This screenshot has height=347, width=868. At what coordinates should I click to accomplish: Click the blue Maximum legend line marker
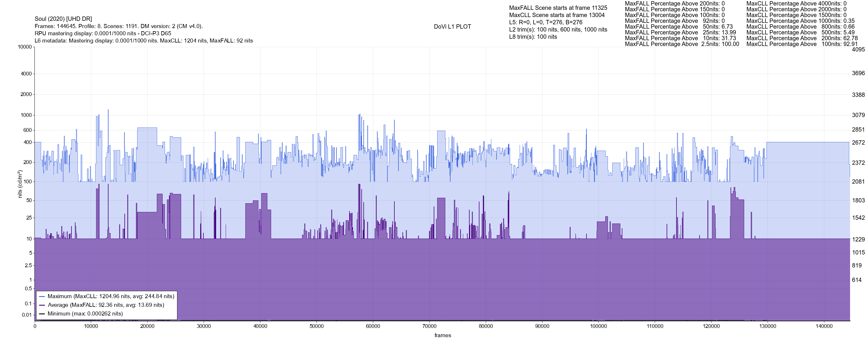(42, 297)
